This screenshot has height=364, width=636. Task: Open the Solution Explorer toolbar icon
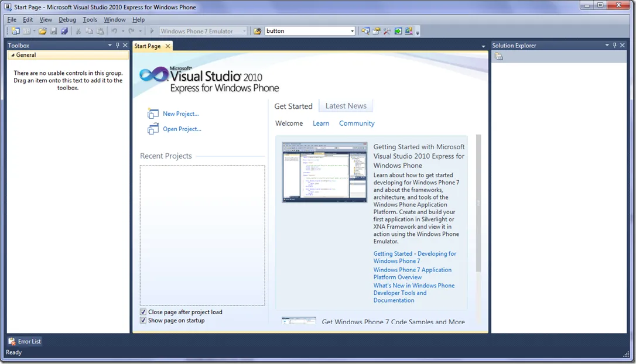pyautogui.click(x=365, y=31)
